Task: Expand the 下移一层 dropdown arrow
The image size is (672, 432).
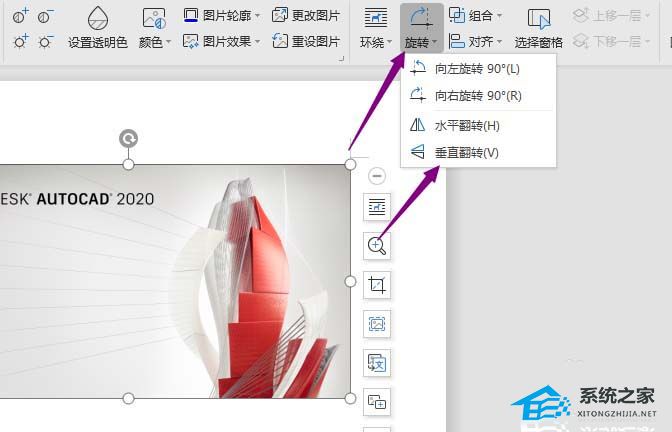Action: point(647,42)
